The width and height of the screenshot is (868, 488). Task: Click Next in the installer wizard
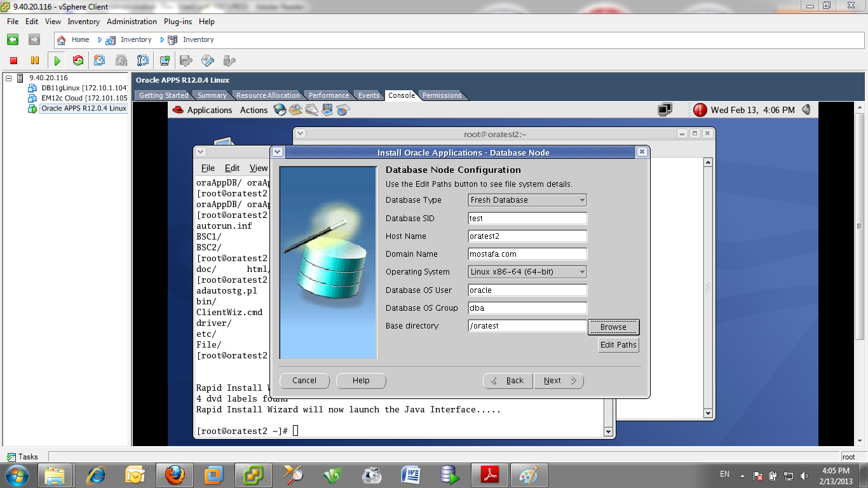tap(559, 381)
